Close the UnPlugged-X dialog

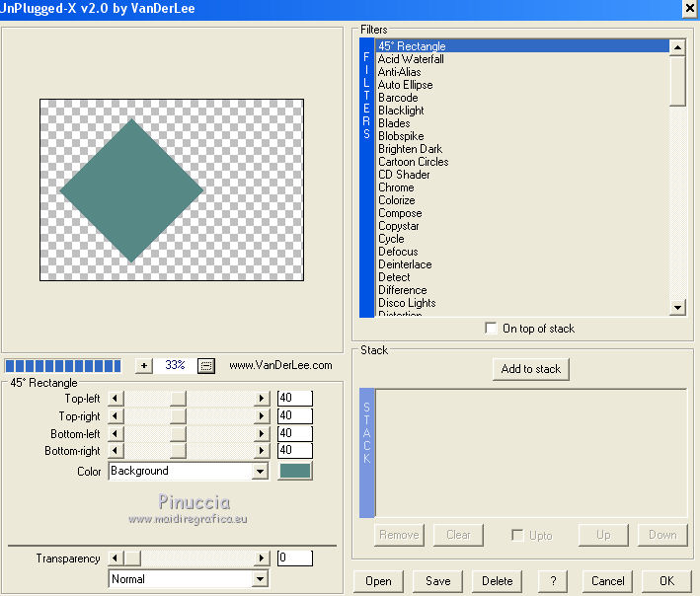tap(690, 9)
